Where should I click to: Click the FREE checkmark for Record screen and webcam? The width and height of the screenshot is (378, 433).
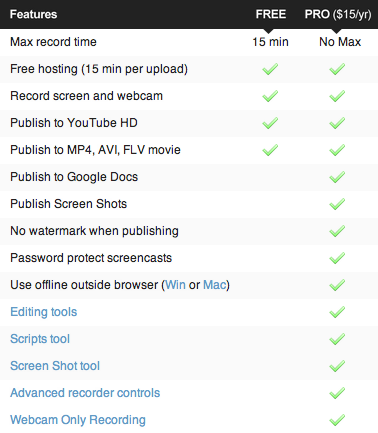tap(270, 96)
